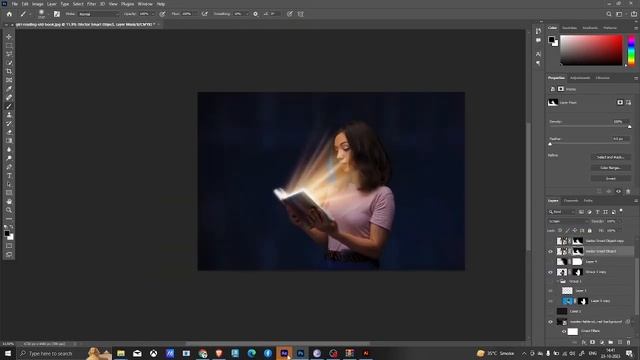Toggle pressure for opacity icon
This screenshot has width=640, height=360.
[162, 14]
